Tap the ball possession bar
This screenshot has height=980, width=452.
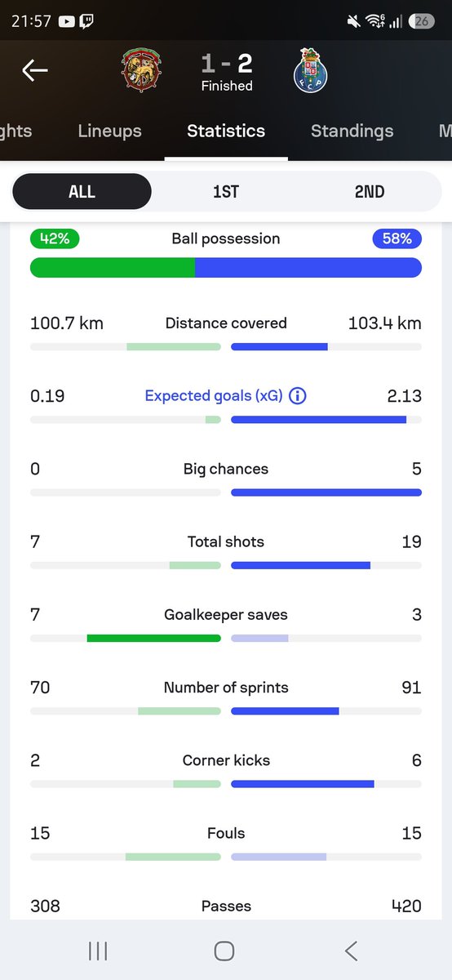pyautogui.click(x=226, y=268)
